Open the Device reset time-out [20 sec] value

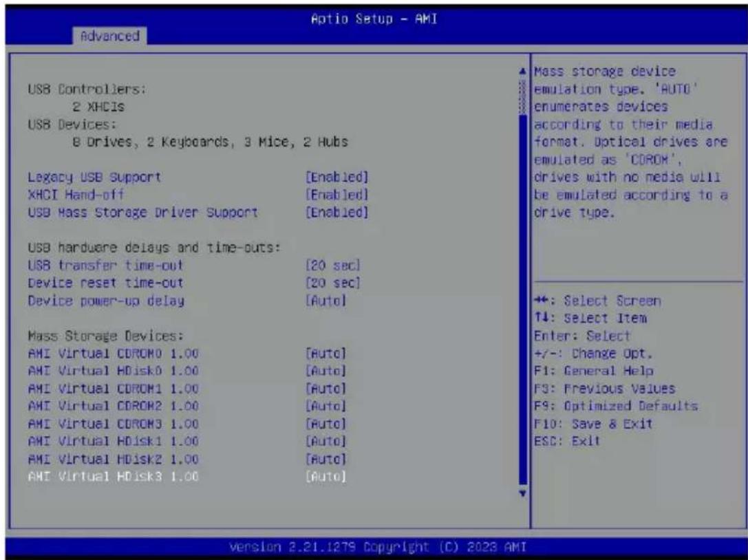point(332,283)
